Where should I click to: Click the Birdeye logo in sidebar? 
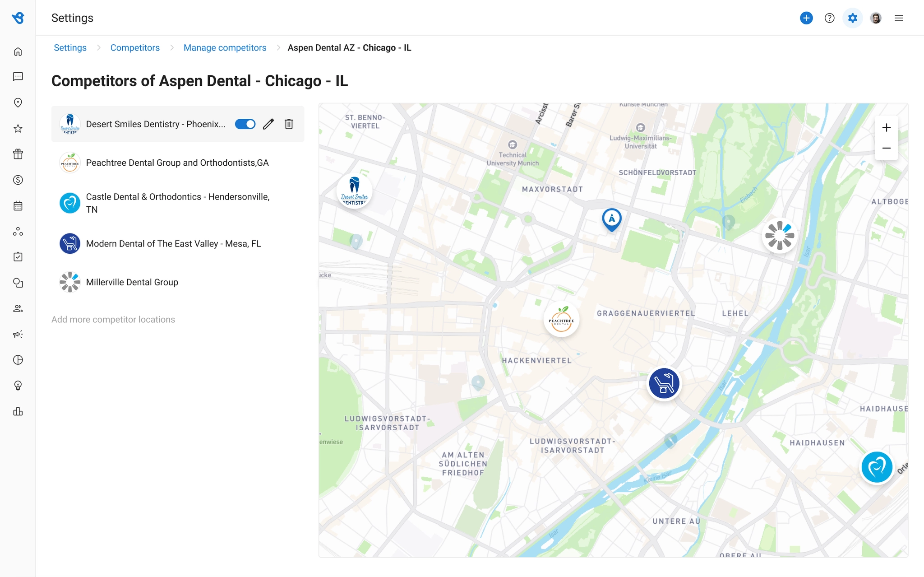[18, 18]
